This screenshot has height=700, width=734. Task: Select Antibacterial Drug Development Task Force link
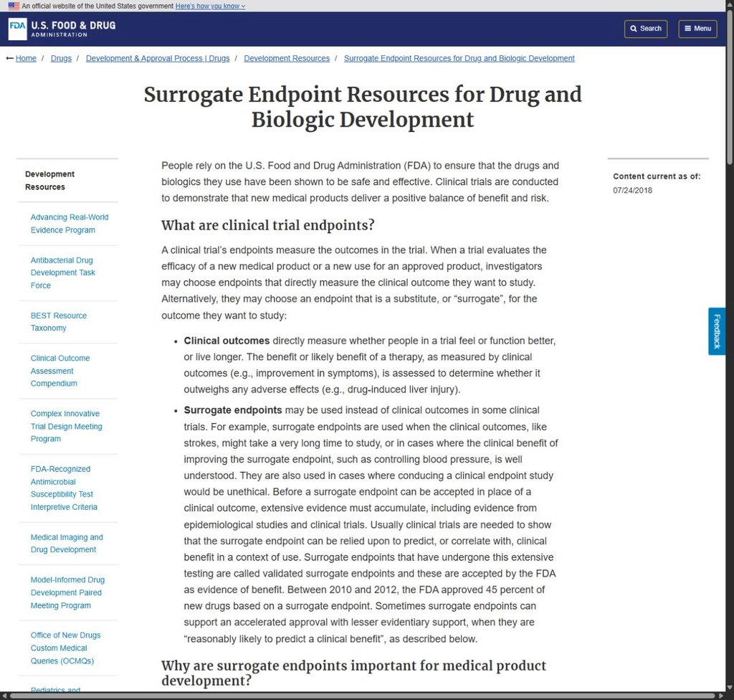click(63, 273)
